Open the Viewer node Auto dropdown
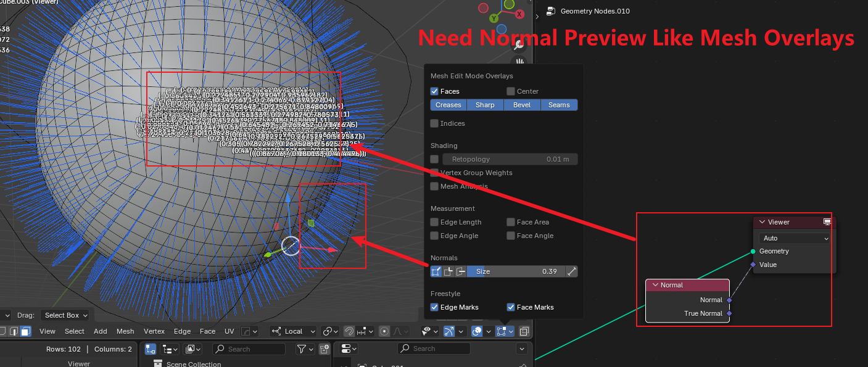Viewport: 868px width, 367px height. (795, 238)
